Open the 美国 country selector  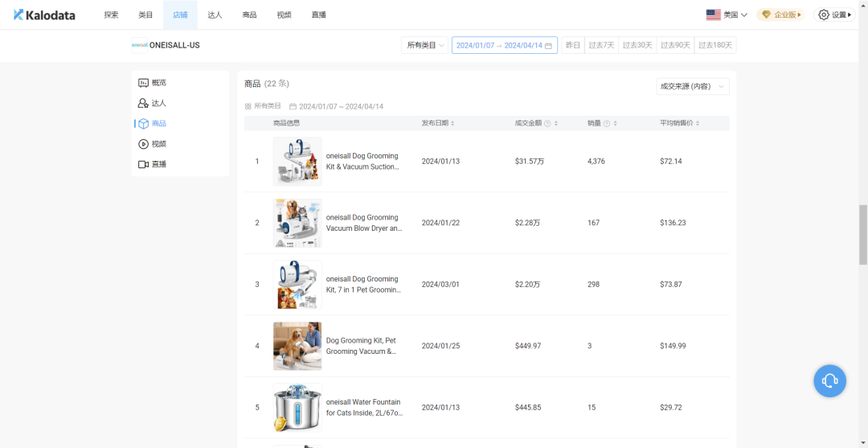[727, 14]
